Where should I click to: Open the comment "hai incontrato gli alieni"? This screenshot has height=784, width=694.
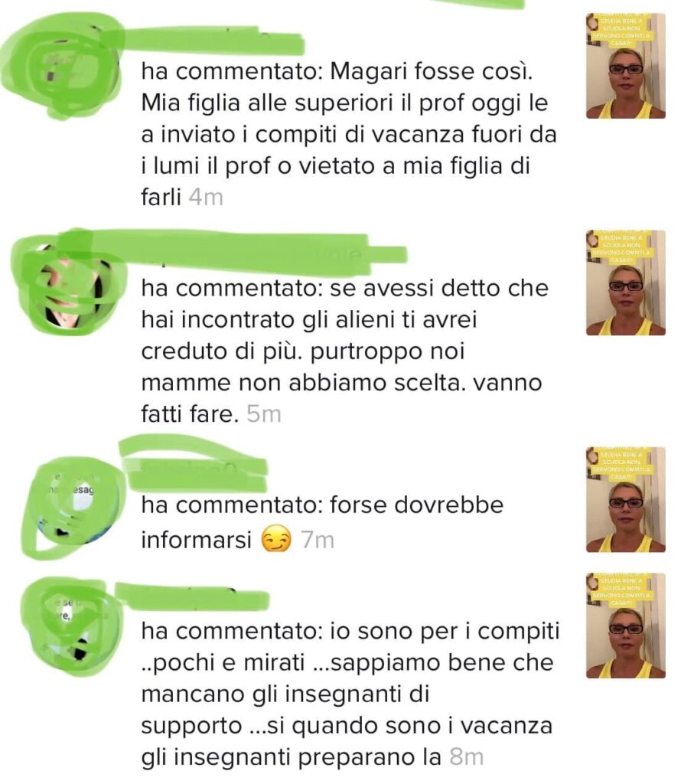pyautogui.click(x=345, y=351)
